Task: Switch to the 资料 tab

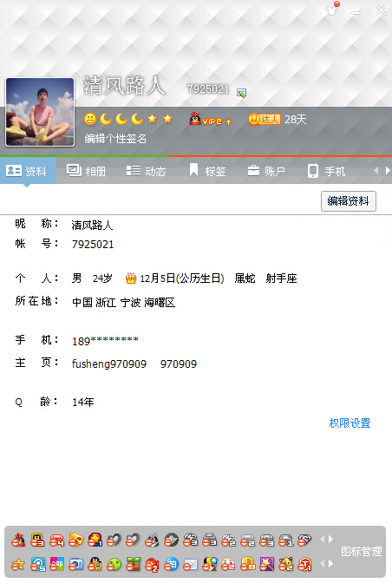Action: [28, 171]
